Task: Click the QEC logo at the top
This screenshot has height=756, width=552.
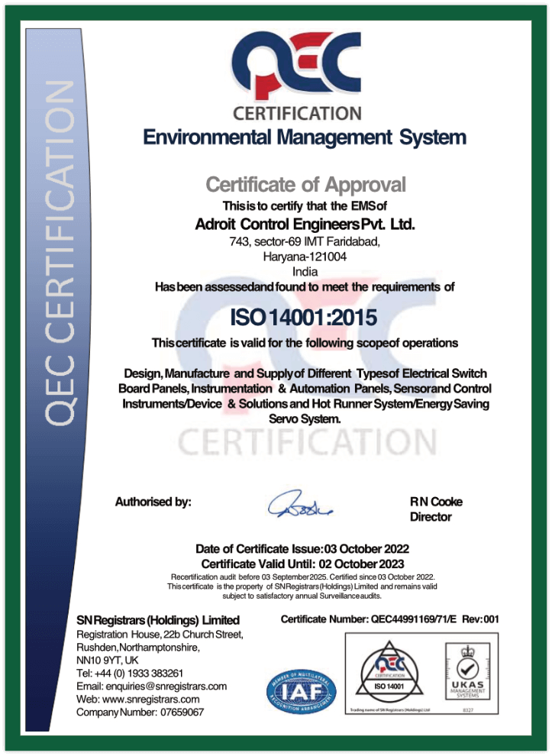Action: tap(296, 66)
